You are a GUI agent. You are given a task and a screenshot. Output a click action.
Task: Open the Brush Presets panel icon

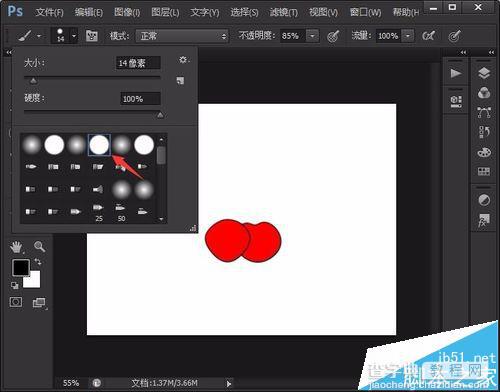(456, 101)
